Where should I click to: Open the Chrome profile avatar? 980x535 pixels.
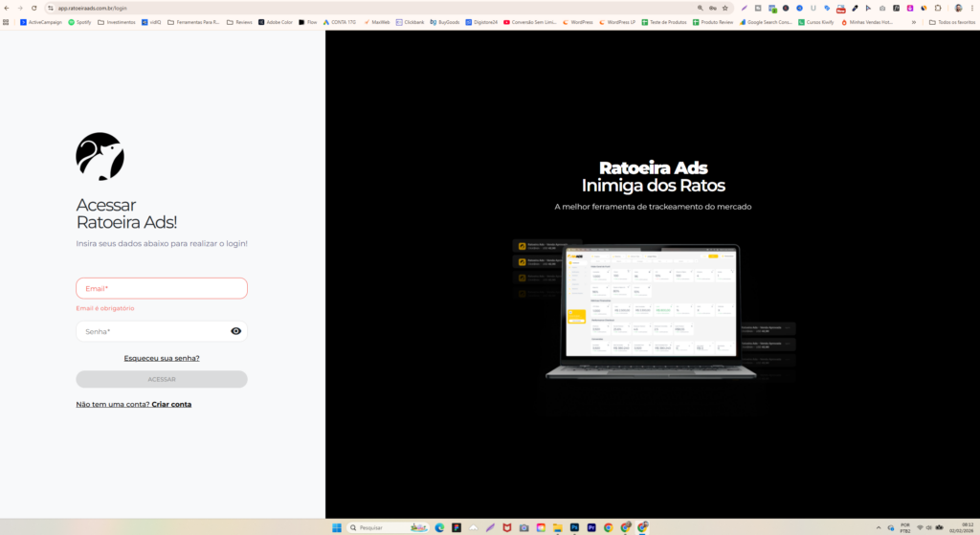click(x=958, y=8)
